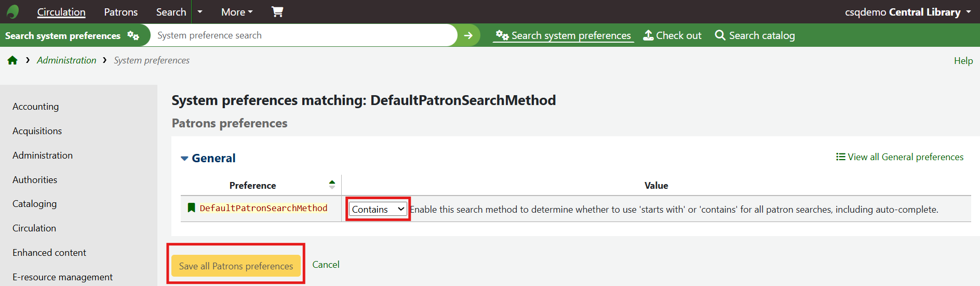
Task: Open View all General preferences link
Action: [900, 157]
